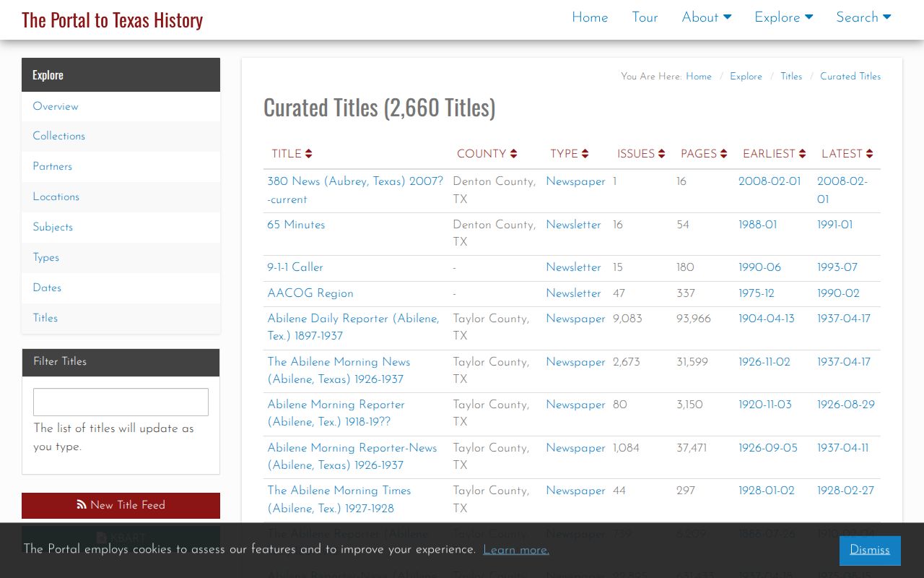Image resolution: width=924 pixels, height=578 pixels.
Task: Open Partners from sidebar
Action: pos(121,166)
